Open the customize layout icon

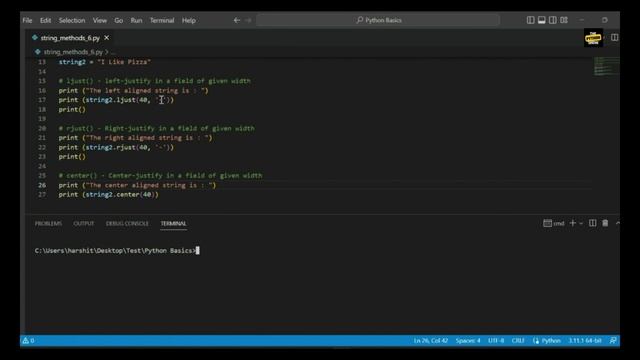[x=564, y=20]
